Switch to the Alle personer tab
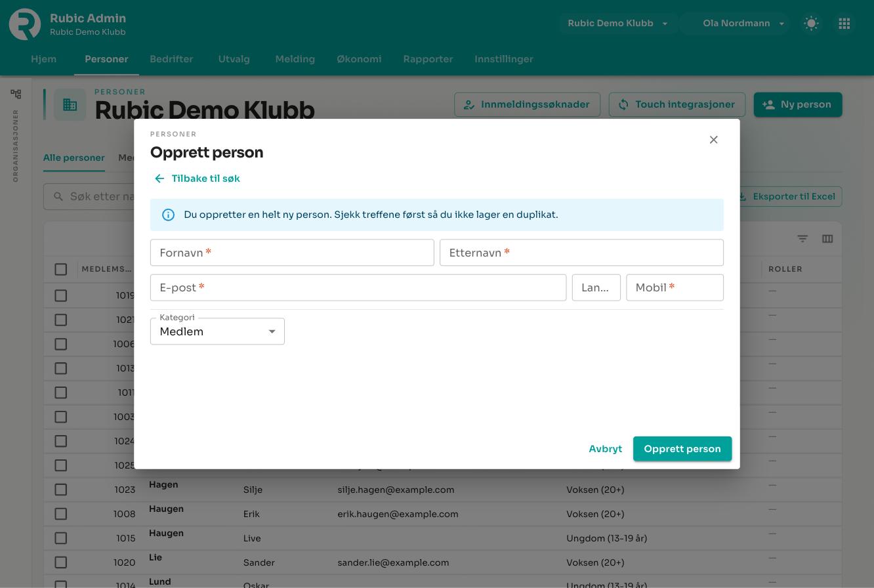The width and height of the screenshot is (874, 588). click(74, 158)
